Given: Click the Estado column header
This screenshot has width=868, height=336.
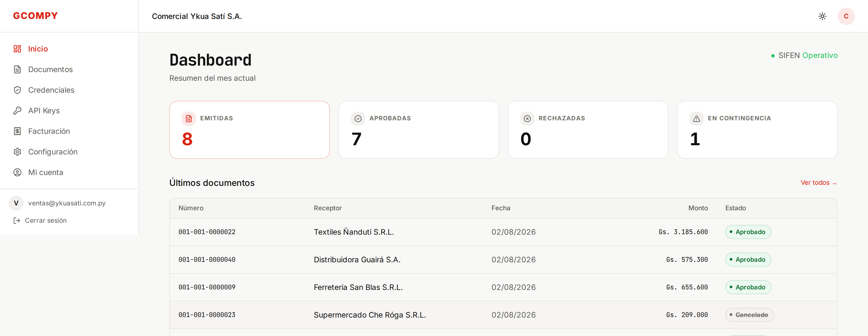Looking at the screenshot, I should [x=735, y=208].
